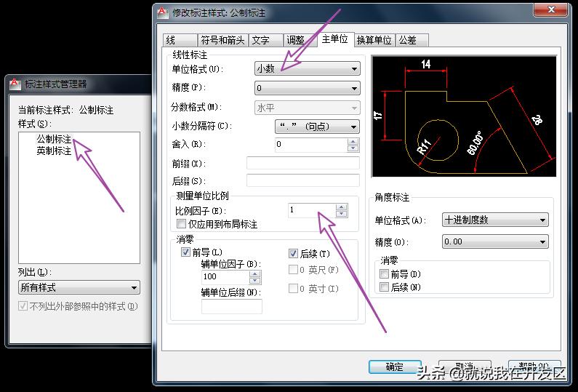Open the angular 单位格式 dropdown 十进制度数
The image size is (578, 392).
[495, 220]
